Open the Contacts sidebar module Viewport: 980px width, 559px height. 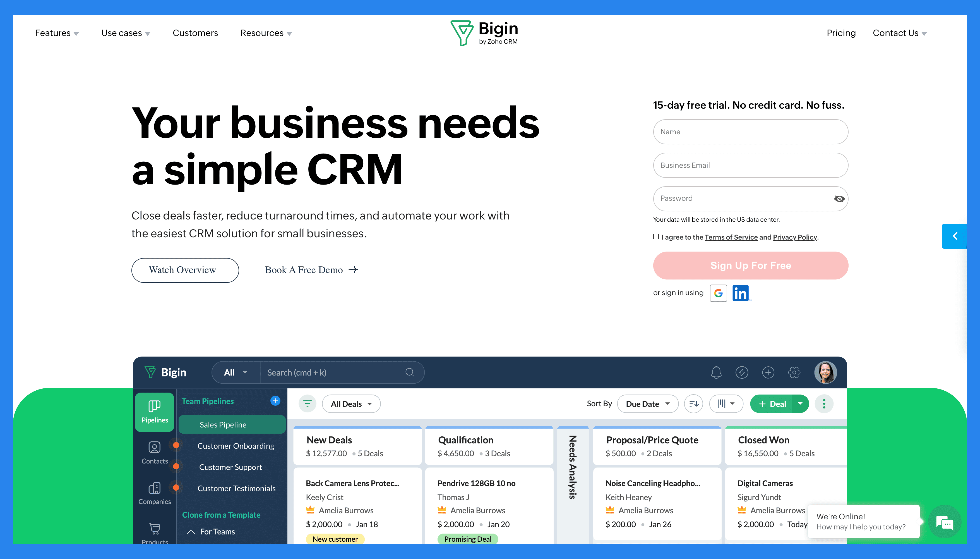click(x=155, y=453)
